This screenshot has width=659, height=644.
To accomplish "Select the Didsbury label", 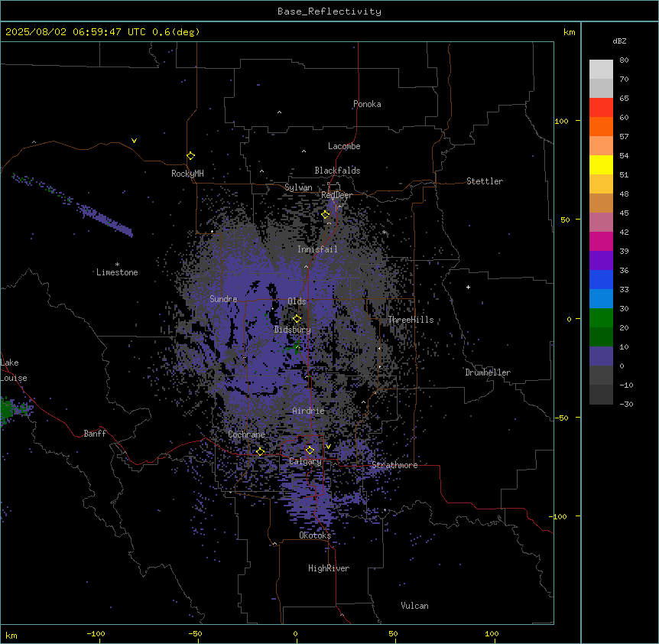I will coord(293,330).
